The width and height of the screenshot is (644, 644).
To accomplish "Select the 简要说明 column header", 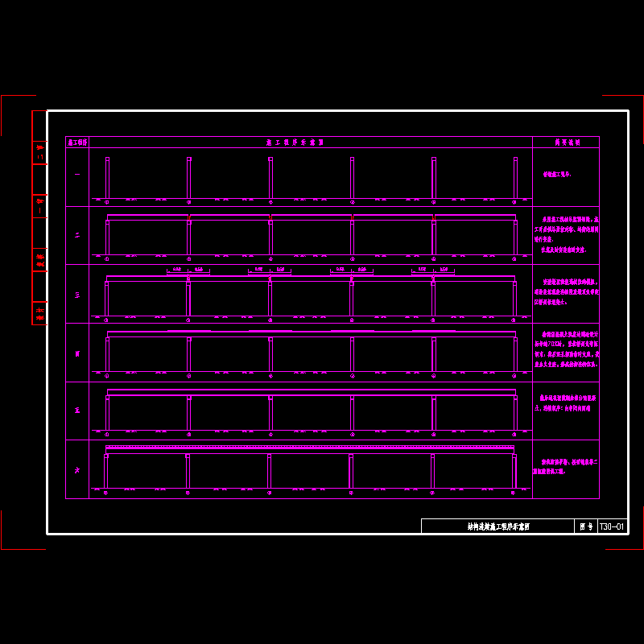I will (x=566, y=142).
